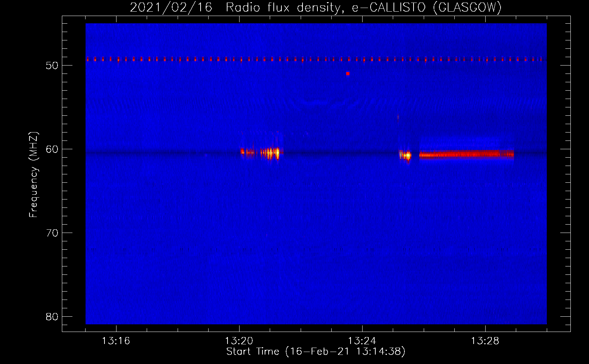Click the 13:28 time tick label
Screen dimensions: 589x364
485,341
